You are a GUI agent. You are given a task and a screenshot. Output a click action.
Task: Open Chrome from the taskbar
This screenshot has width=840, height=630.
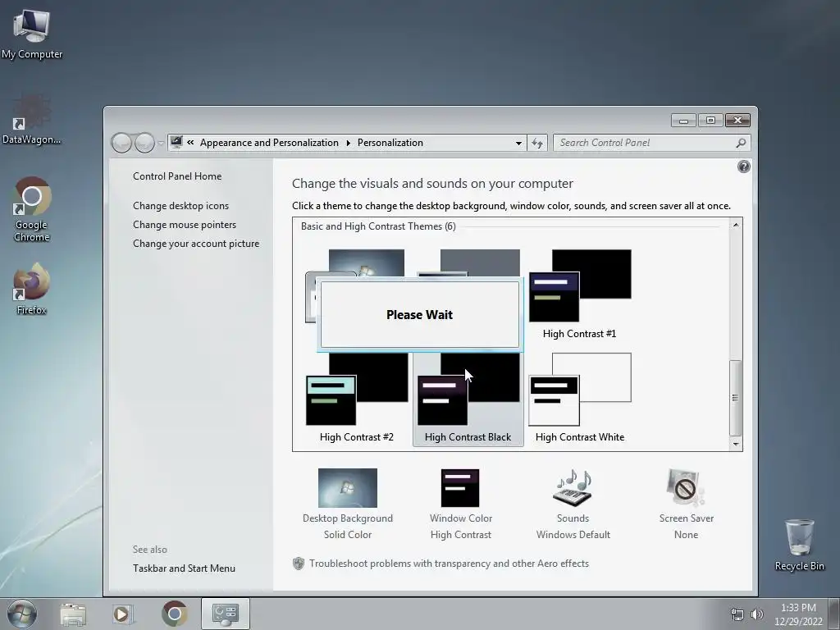click(x=174, y=614)
